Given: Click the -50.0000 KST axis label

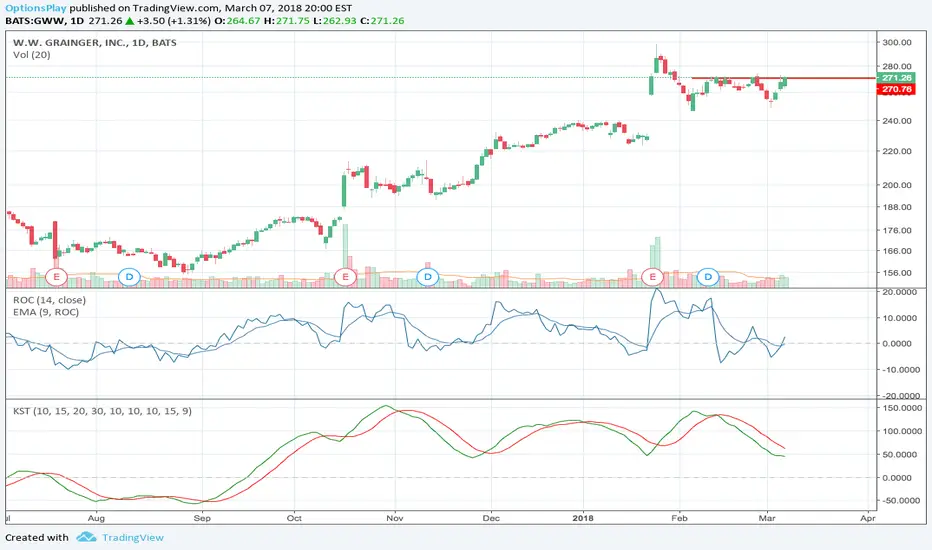Looking at the screenshot, I should click(900, 501).
